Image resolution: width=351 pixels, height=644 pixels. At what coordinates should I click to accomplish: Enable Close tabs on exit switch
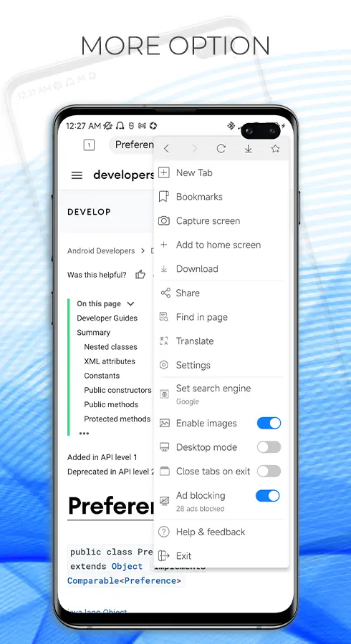tap(269, 472)
